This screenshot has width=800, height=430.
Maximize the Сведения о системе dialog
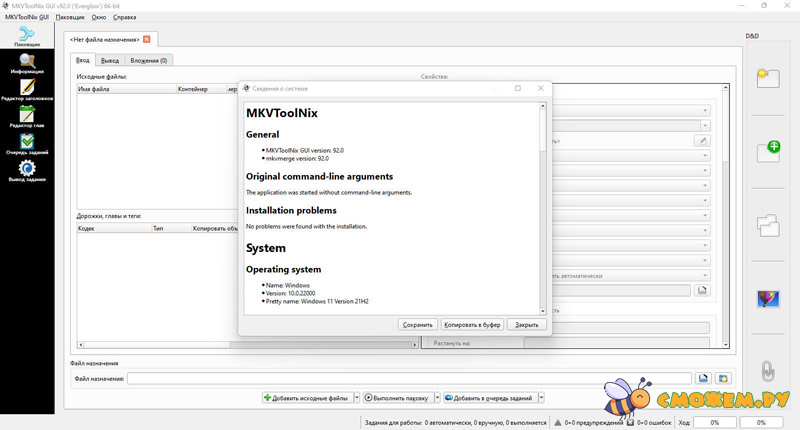point(518,88)
